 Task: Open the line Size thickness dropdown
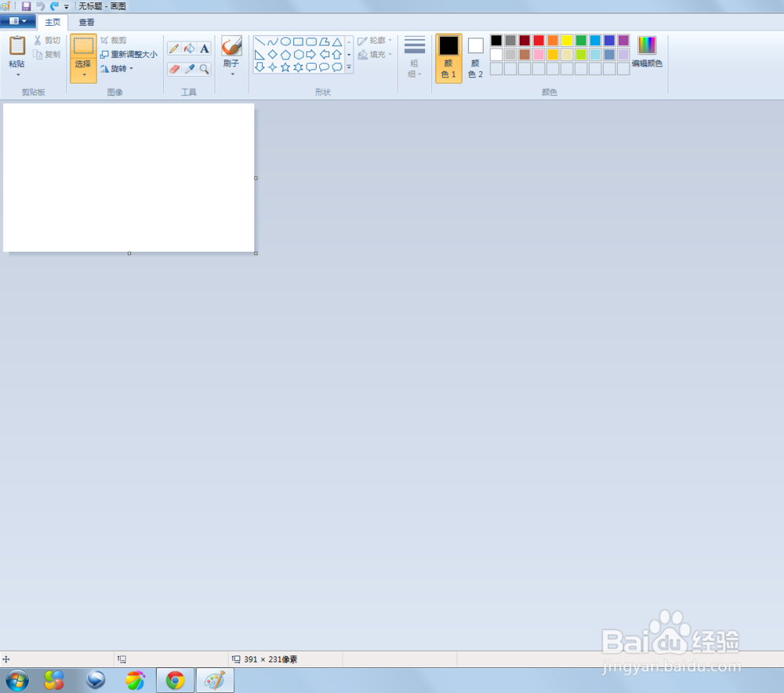coord(415,57)
